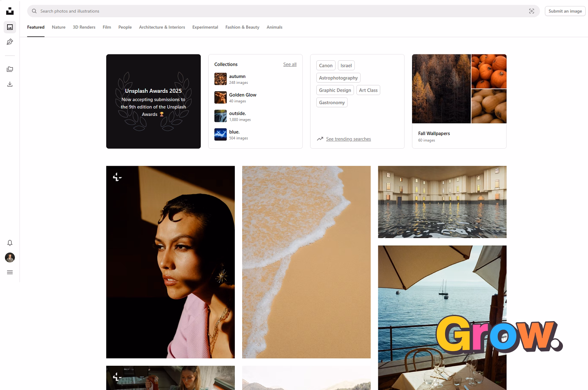588x390 pixels.
Task: Switch to the 3D Renders tab
Action: pos(84,27)
